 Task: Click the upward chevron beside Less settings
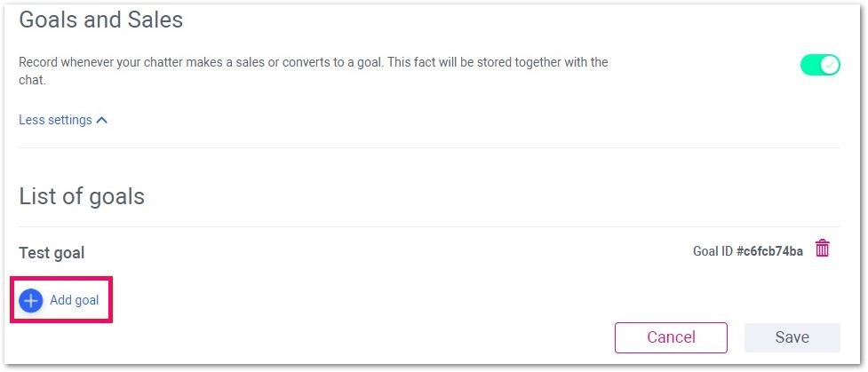point(102,120)
